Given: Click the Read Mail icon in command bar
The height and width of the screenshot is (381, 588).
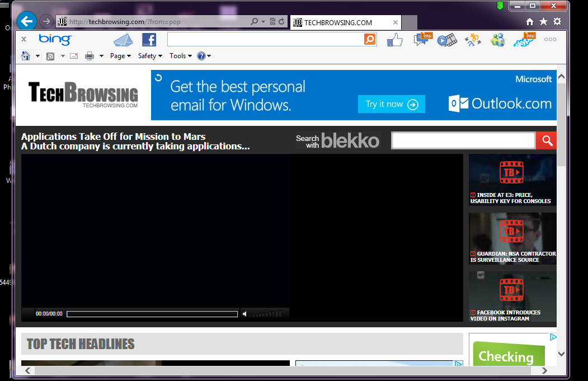Looking at the screenshot, I should coord(74,56).
